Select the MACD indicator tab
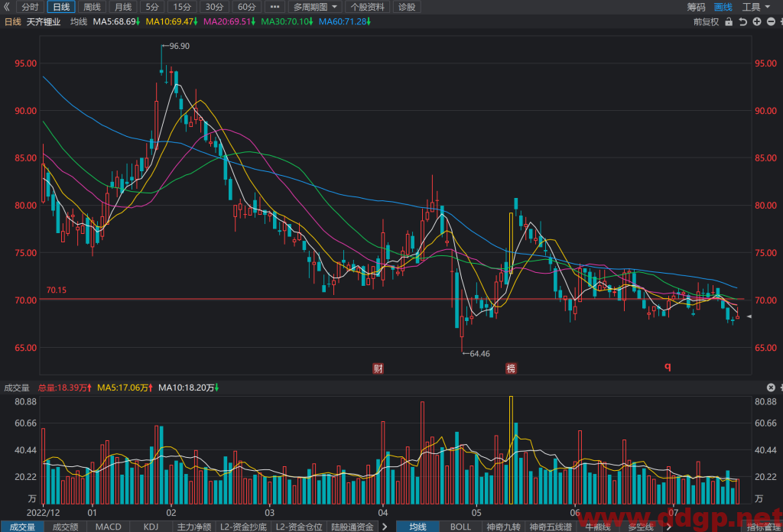The width and height of the screenshot is (783, 532). point(109,527)
